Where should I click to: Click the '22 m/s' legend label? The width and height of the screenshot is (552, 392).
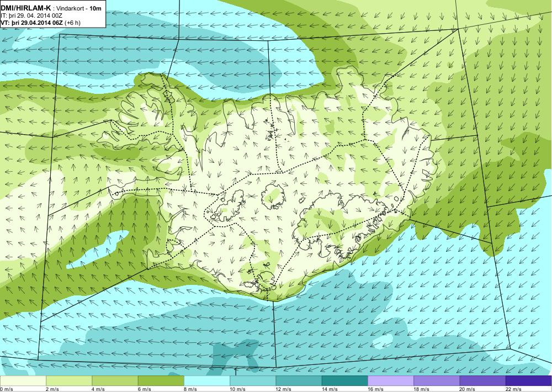pos(513,389)
